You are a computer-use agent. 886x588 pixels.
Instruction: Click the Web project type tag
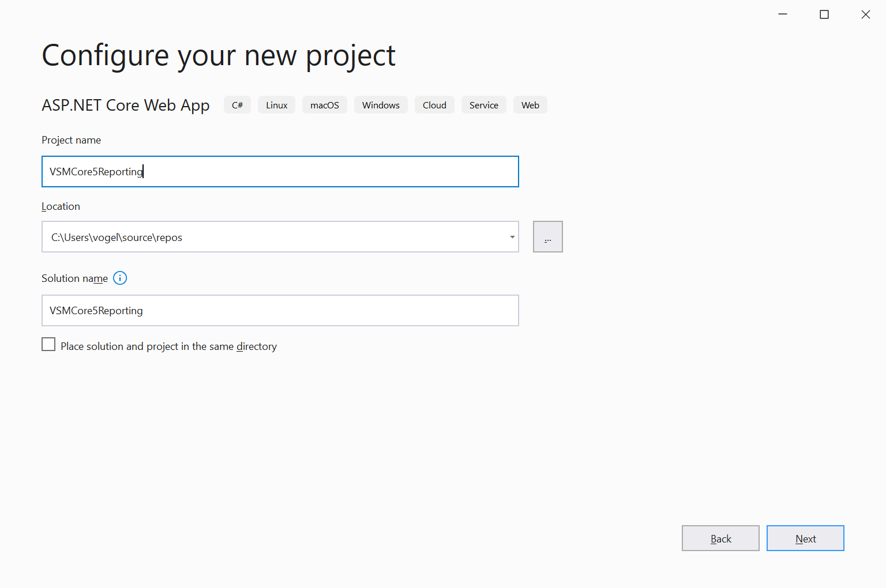pos(530,105)
